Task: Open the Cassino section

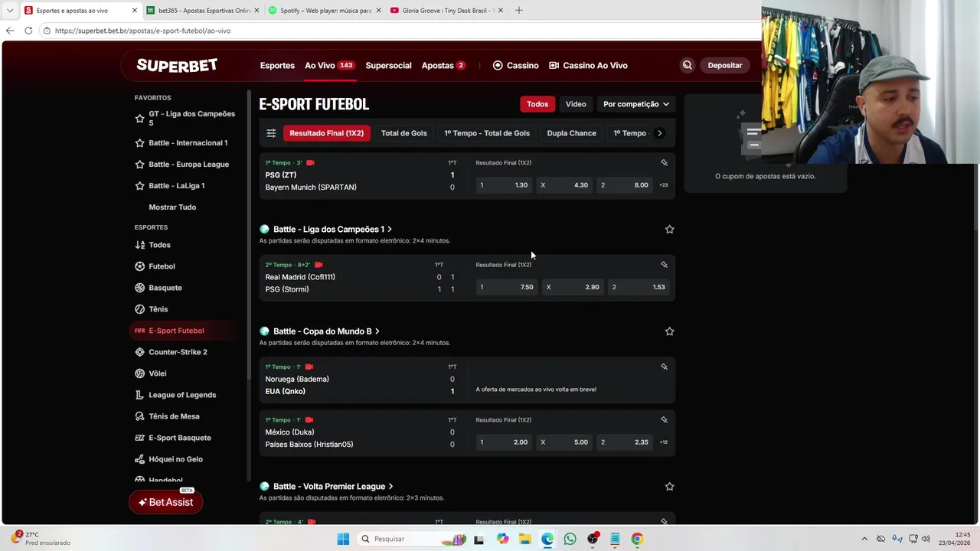Action: (x=515, y=65)
